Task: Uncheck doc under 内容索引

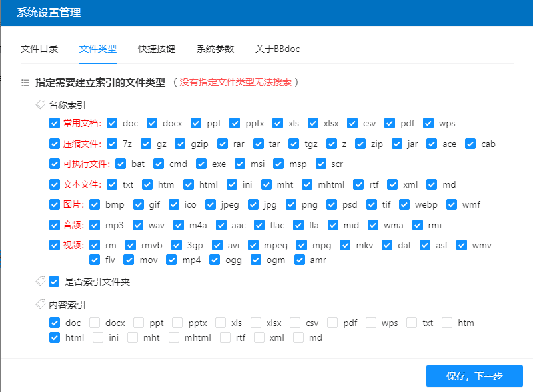Action: tap(55, 323)
